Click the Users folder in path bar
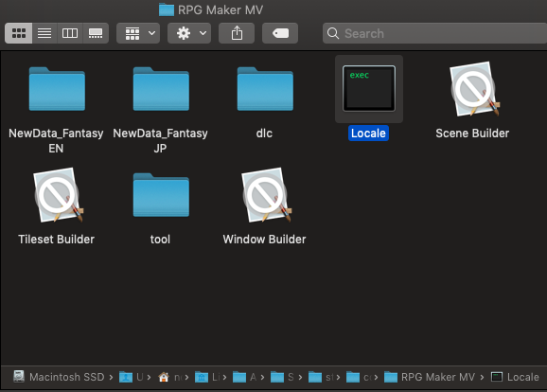547x392 pixels. click(132, 377)
